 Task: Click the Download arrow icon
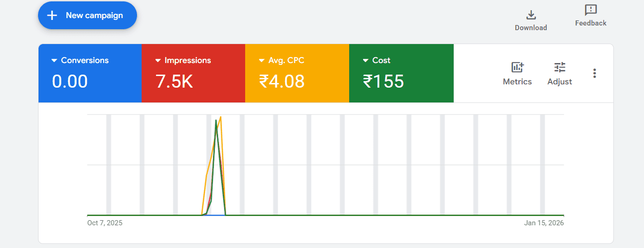[531, 15]
